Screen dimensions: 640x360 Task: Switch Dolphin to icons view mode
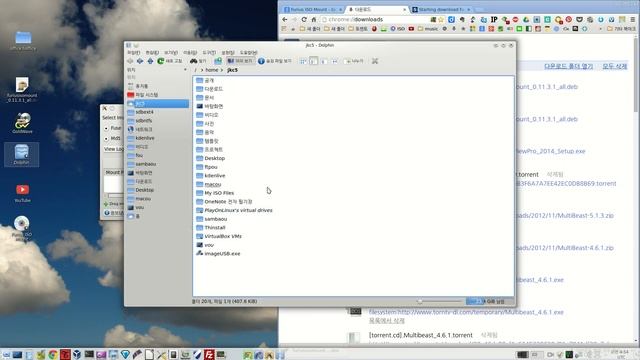coord(303,61)
